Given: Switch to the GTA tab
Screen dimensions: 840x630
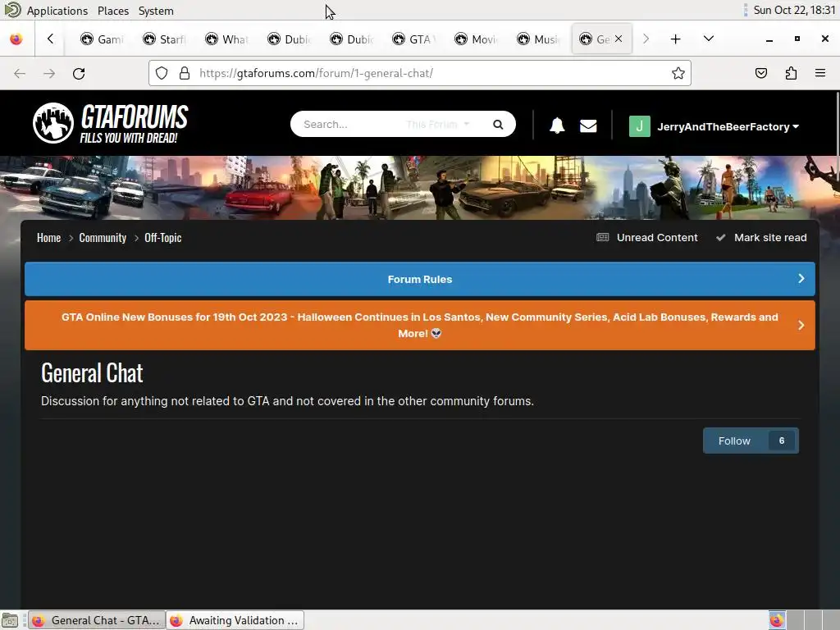Looking at the screenshot, I should (x=413, y=39).
